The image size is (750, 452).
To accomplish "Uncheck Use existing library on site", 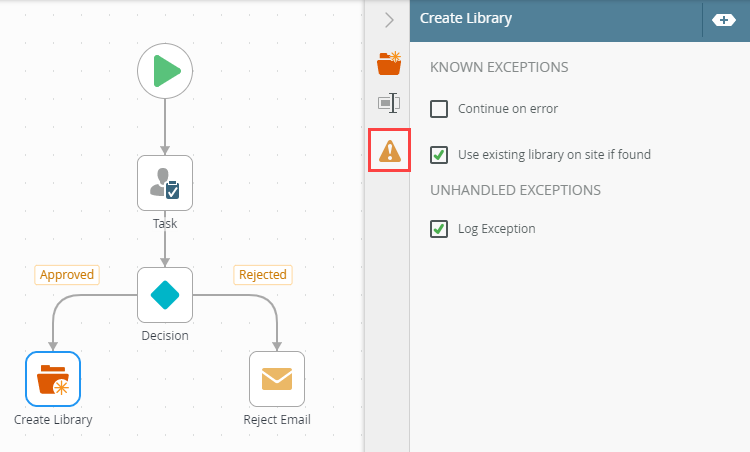I will [x=439, y=155].
